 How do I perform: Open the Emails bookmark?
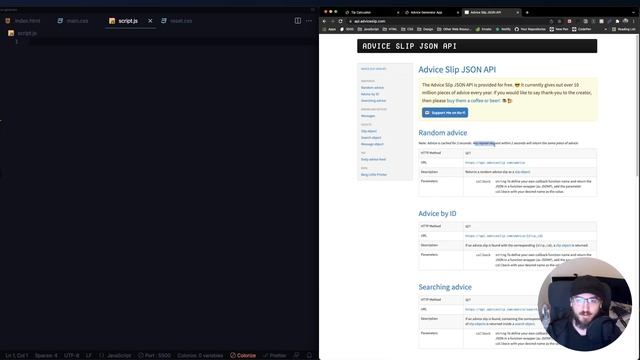point(484,29)
